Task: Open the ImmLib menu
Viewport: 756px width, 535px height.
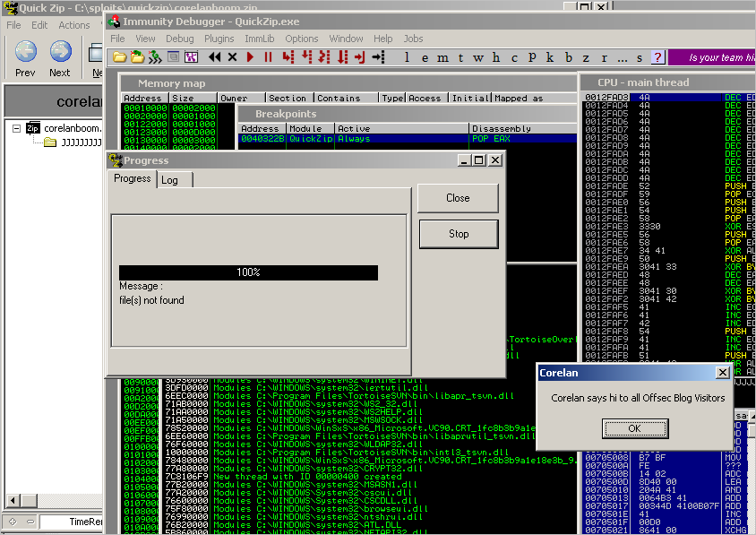Action: [259, 39]
